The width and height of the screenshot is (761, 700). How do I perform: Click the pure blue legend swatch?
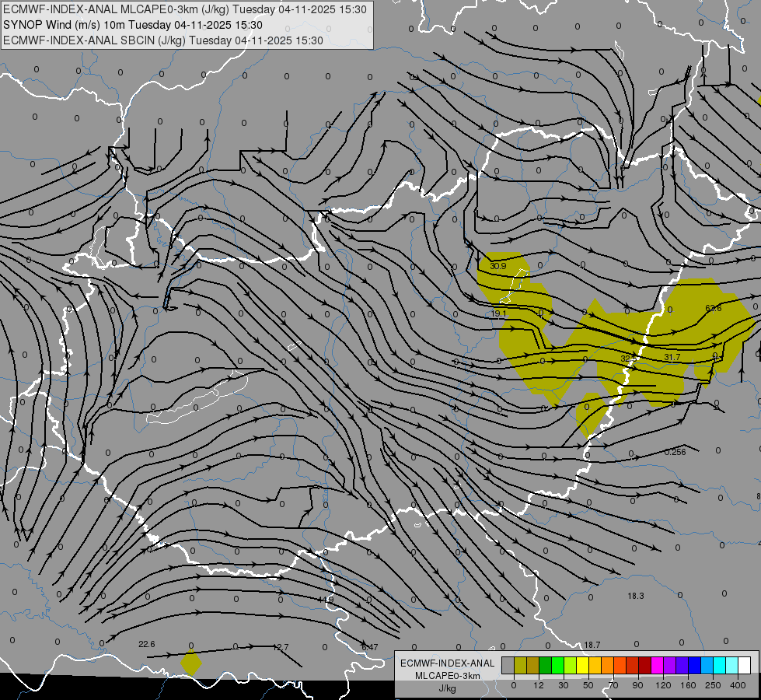(x=695, y=665)
